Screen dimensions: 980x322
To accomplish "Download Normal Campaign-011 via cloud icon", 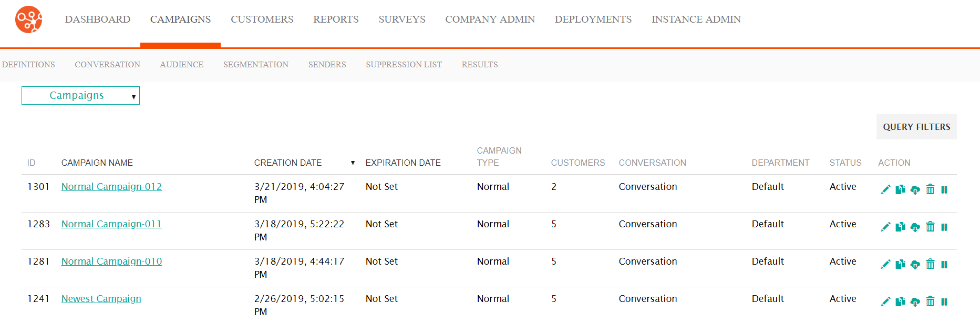I will point(915,227).
